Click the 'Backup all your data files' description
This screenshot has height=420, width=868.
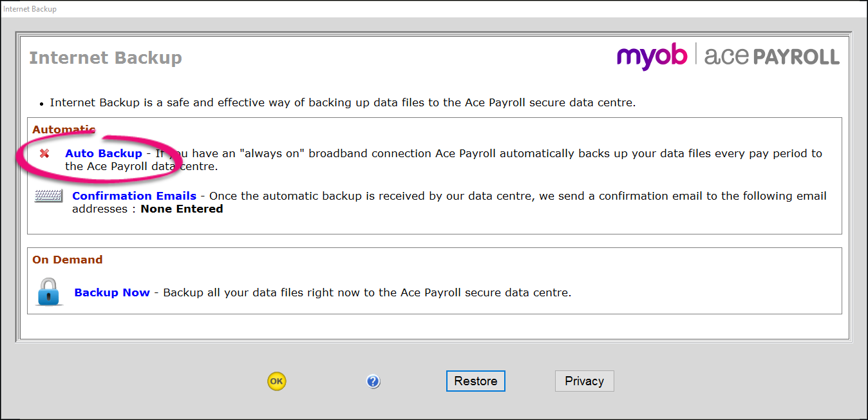367,292
